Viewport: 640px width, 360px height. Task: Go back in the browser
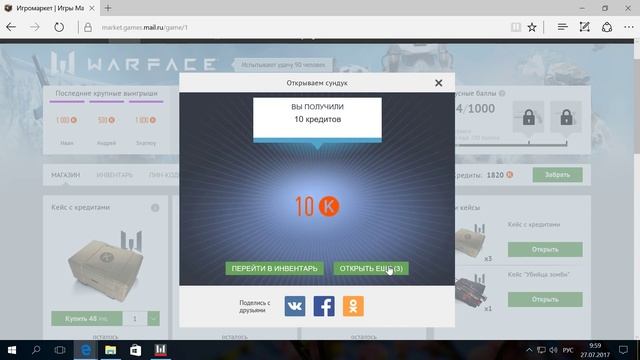pyautogui.click(x=11, y=27)
